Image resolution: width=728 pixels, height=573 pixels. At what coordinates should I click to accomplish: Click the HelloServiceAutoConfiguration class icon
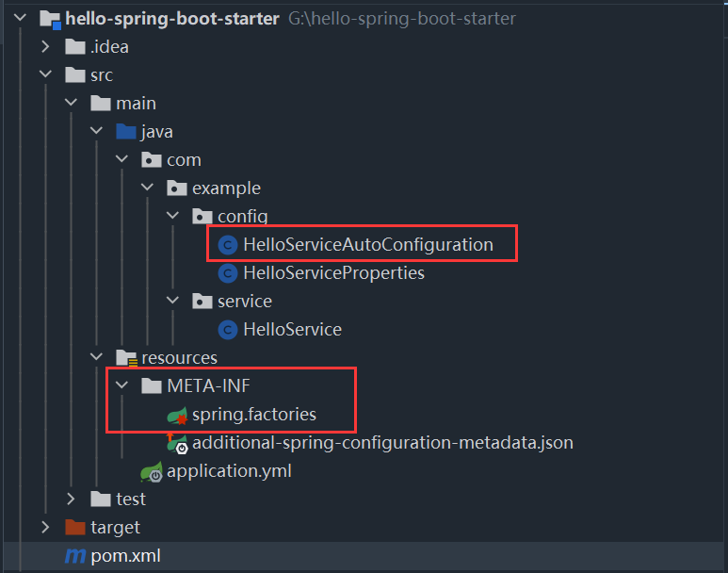227,245
